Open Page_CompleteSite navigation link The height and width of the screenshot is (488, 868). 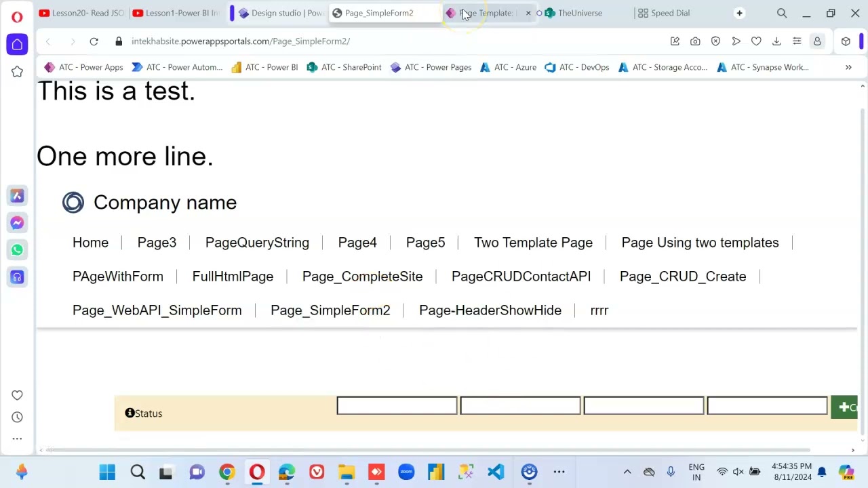[x=362, y=277]
